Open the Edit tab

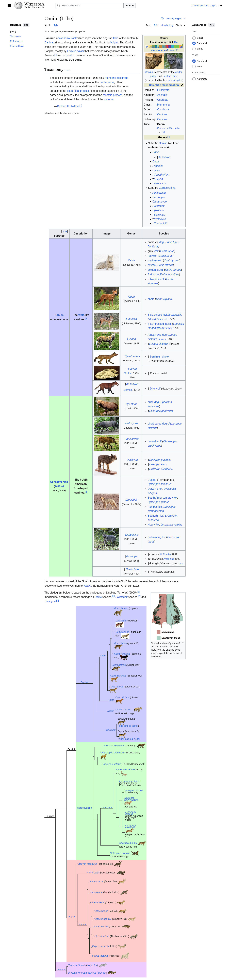[x=156, y=25]
